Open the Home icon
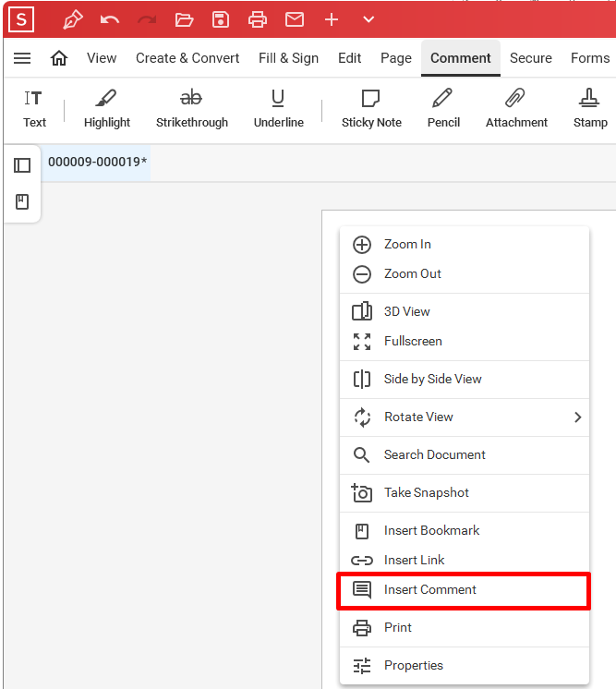The width and height of the screenshot is (616, 689). coord(59,58)
